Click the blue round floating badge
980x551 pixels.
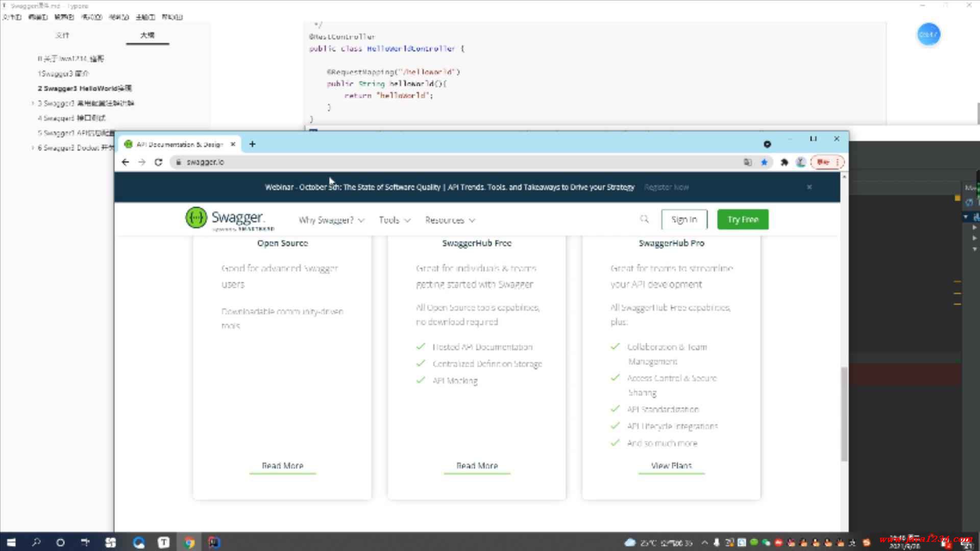[x=928, y=35]
